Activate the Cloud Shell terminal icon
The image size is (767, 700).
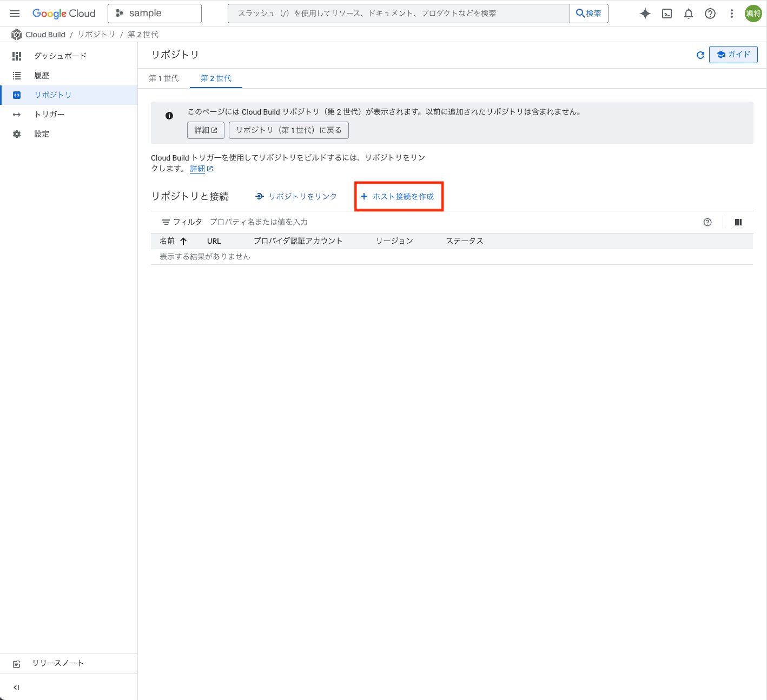[x=667, y=14]
